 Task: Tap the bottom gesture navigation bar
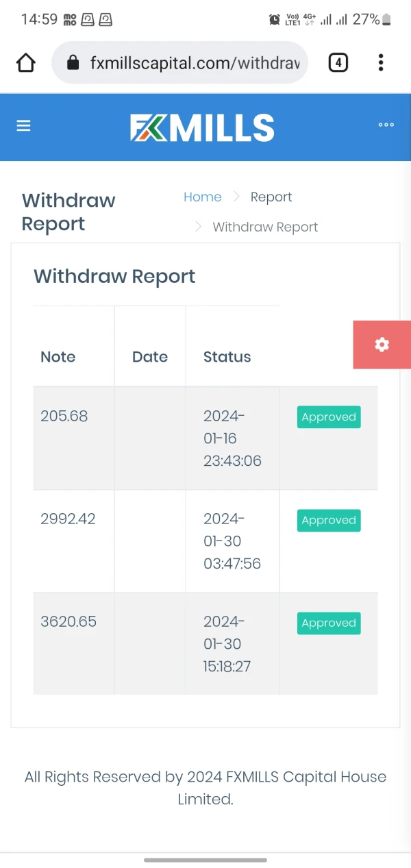click(x=206, y=860)
